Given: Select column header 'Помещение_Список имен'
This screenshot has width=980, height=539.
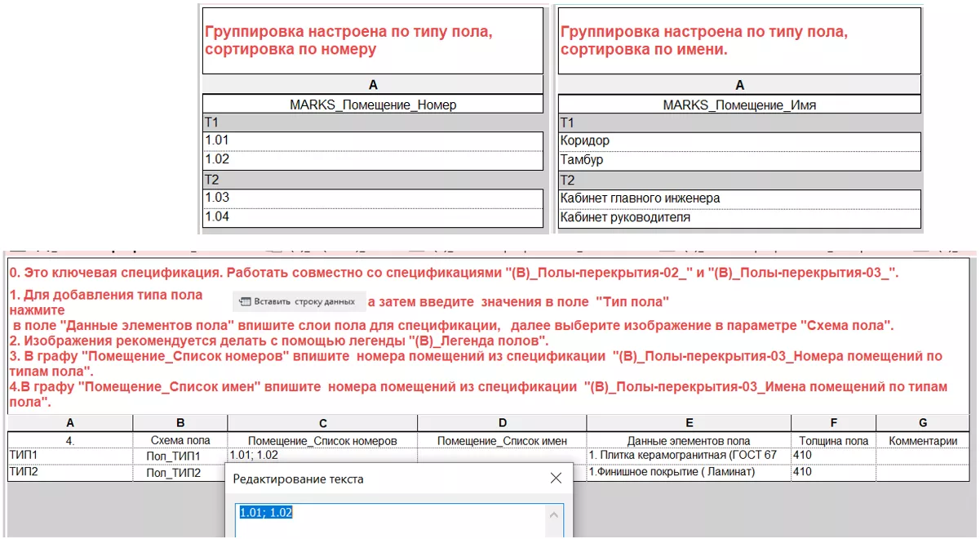Looking at the screenshot, I should point(501,440).
